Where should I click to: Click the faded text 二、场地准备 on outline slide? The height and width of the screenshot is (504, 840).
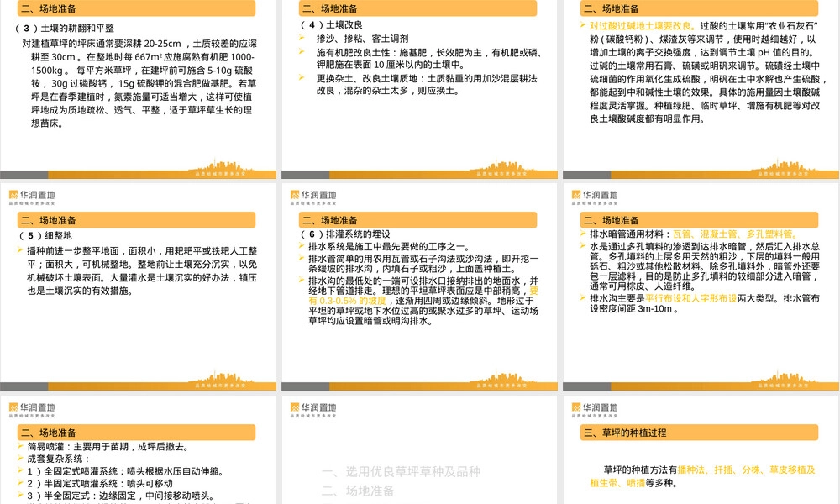(357, 491)
